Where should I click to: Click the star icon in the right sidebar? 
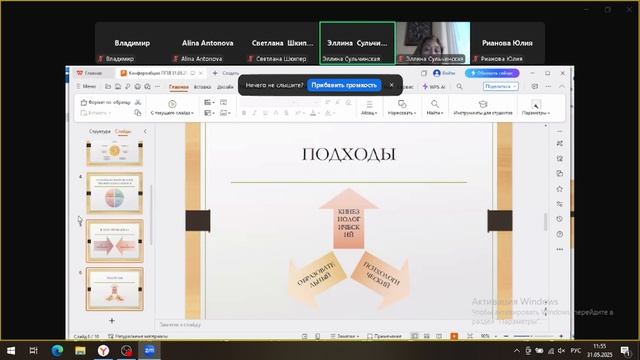tap(560, 189)
